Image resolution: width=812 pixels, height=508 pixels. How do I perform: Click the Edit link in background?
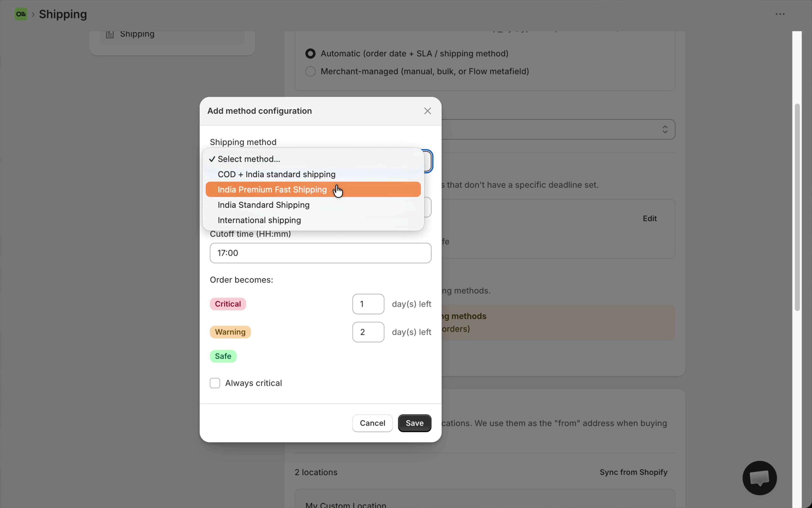[650, 218]
